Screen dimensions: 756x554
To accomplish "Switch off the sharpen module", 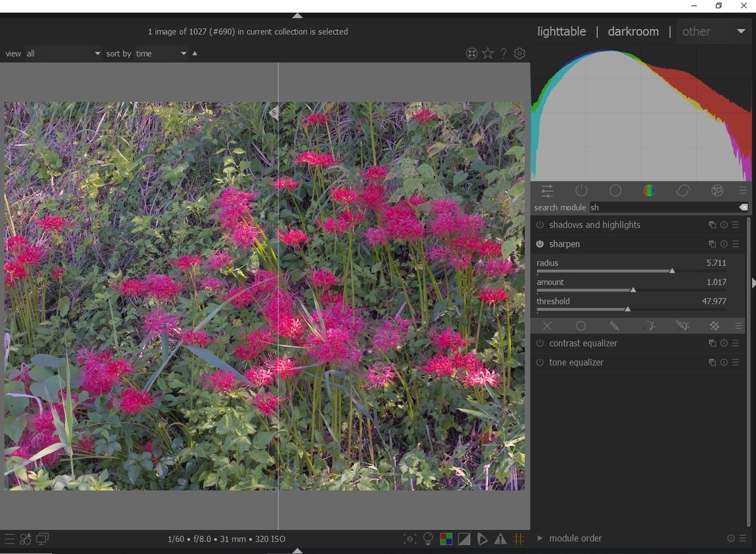I will pyautogui.click(x=540, y=244).
